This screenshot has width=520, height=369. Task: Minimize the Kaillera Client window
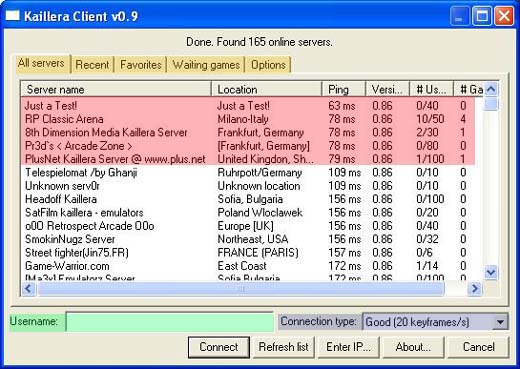point(459,16)
